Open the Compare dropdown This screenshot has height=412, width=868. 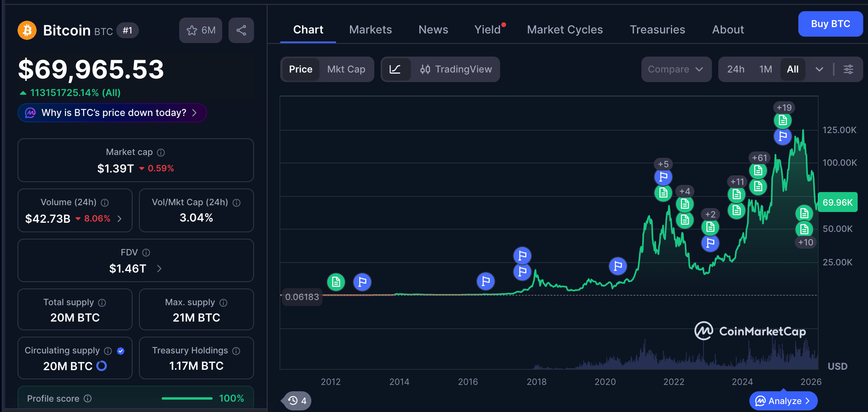676,69
